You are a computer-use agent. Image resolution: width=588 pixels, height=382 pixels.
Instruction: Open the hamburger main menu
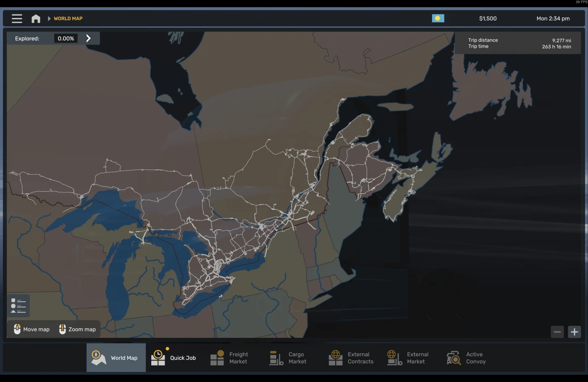click(x=16, y=18)
